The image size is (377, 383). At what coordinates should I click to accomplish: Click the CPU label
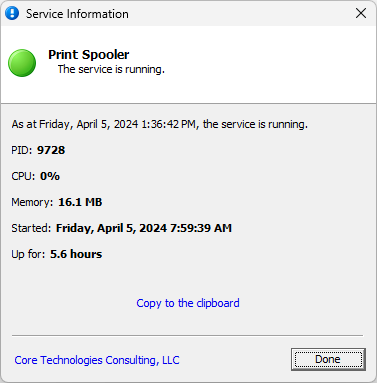[x=23, y=176]
